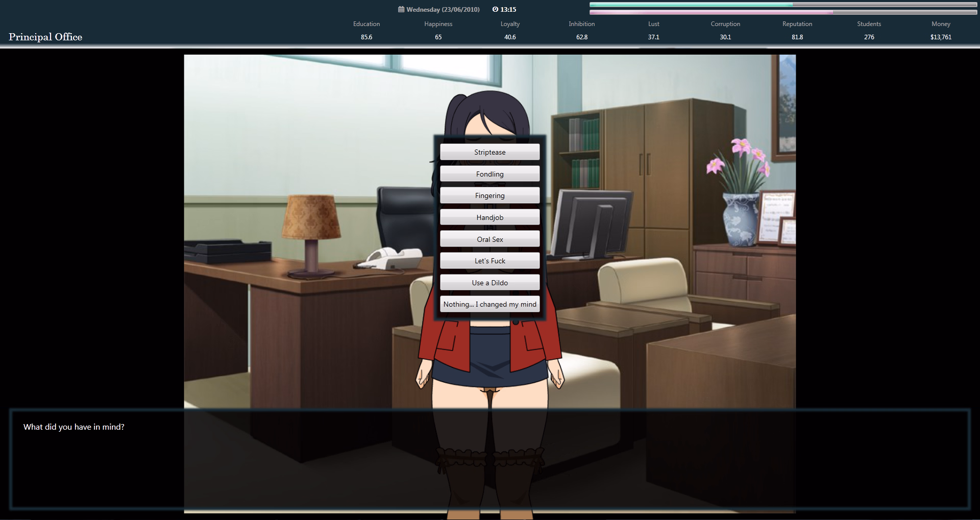Choose the Oral Sex option
The height and width of the screenshot is (520, 980).
(x=489, y=239)
